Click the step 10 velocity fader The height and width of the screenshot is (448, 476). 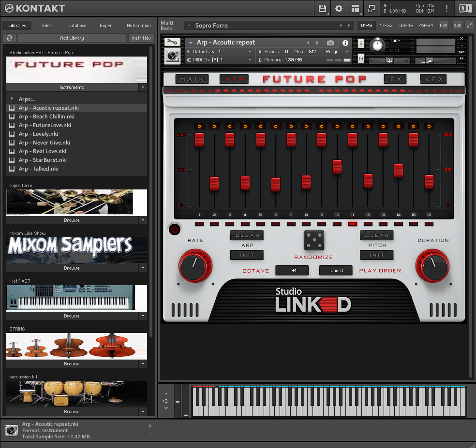[337, 167]
